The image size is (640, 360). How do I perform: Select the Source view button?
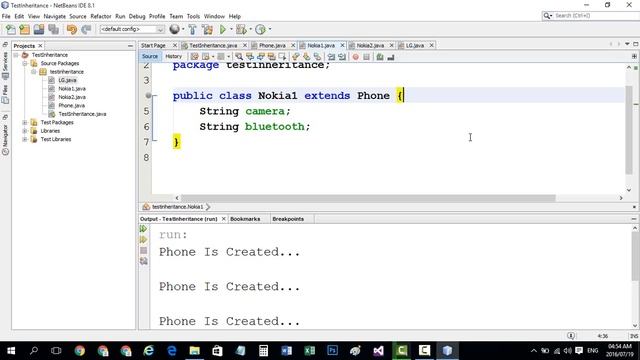tap(150, 56)
